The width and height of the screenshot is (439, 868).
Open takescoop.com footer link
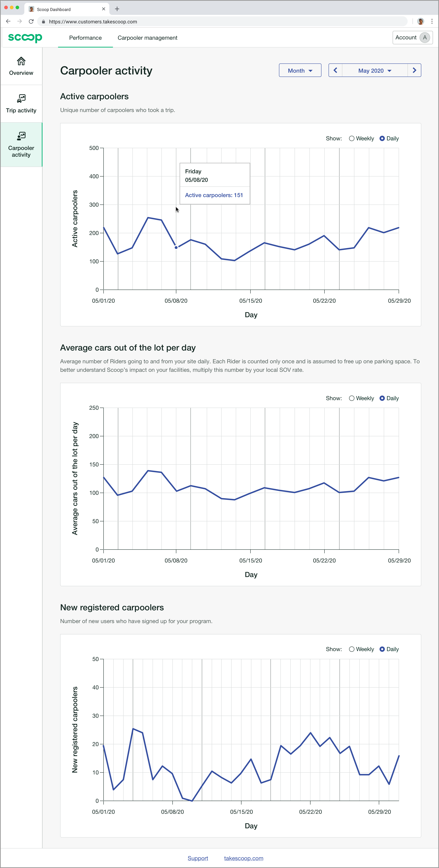pos(243,858)
